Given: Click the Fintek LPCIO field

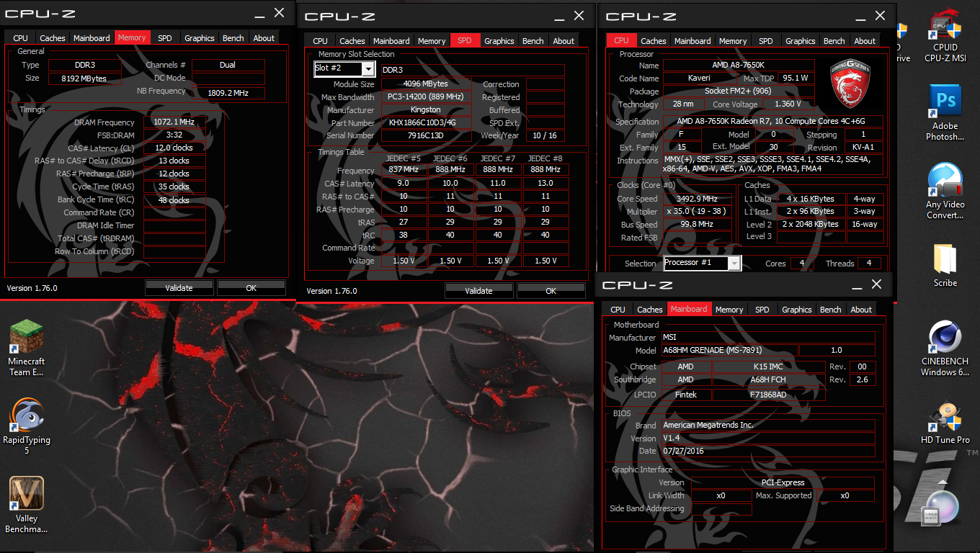Looking at the screenshot, I should (686, 395).
